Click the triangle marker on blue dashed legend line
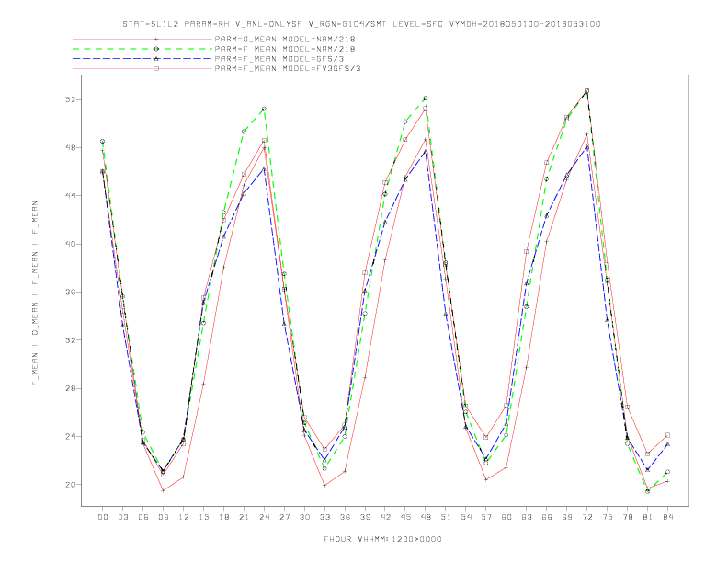This screenshot has height=563, width=728. [x=156, y=59]
